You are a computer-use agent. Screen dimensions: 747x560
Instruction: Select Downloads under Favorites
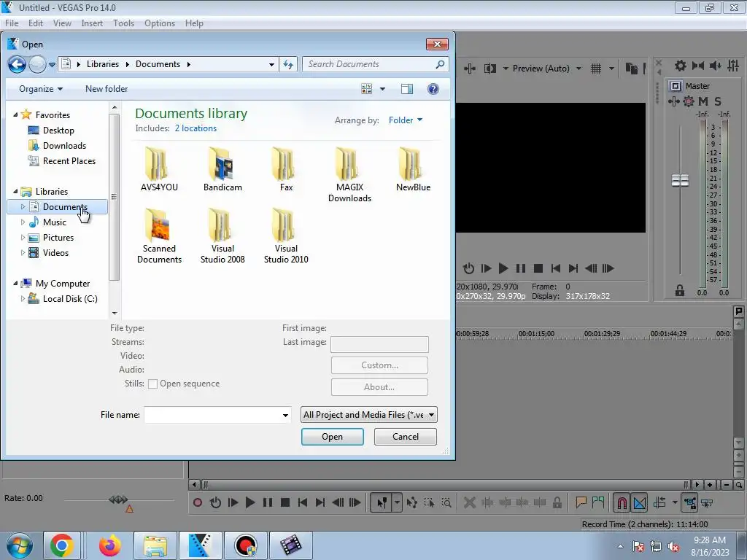tap(64, 146)
